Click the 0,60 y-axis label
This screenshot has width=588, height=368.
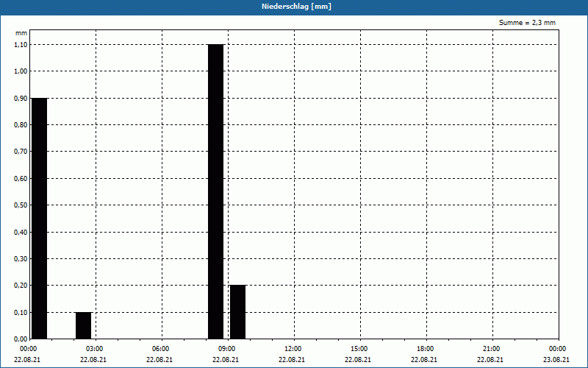coord(21,179)
